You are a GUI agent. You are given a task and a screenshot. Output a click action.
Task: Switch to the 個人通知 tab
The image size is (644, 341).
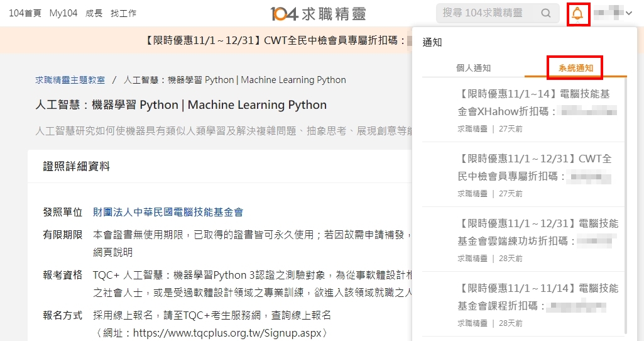coord(473,68)
